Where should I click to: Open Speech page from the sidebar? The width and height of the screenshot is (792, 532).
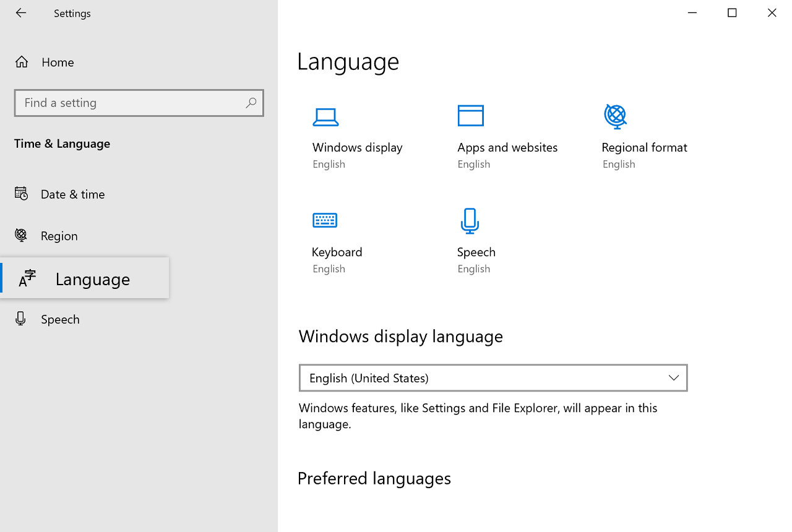click(x=60, y=319)
